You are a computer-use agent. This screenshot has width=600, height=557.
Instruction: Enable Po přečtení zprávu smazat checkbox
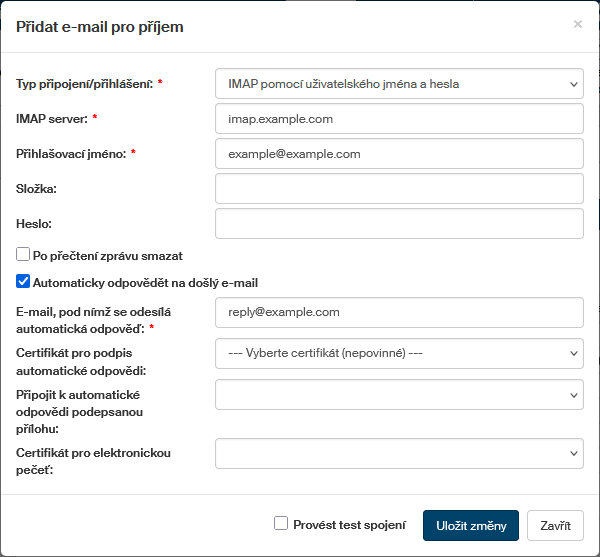[23, 256]
